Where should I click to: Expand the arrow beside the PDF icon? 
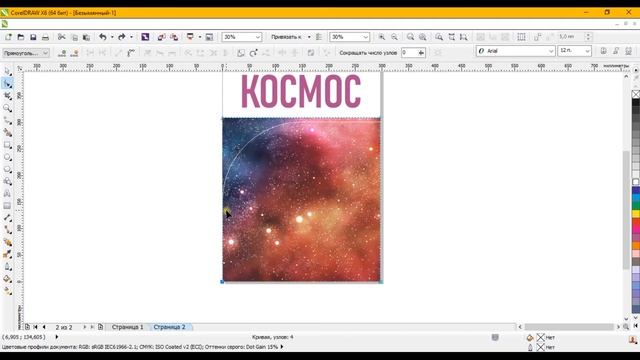click(200, 37)
